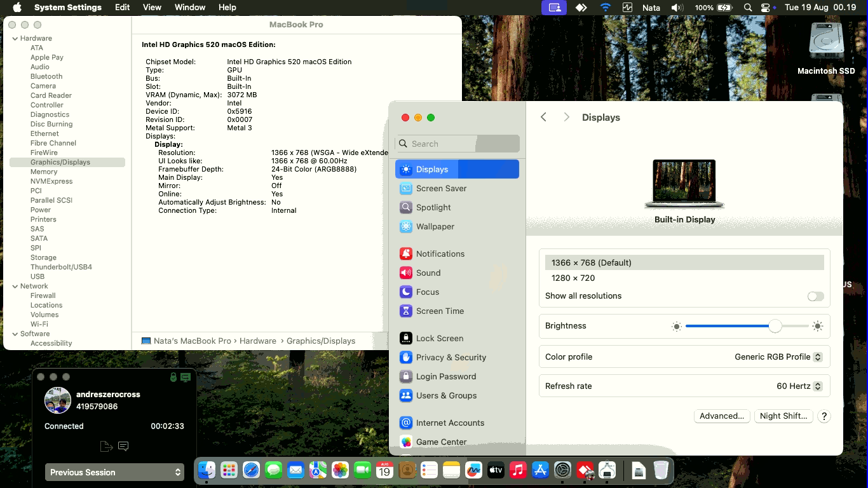This screenshot has height=488, width=868.
Task: Click the Advanced... button
Action: [x=721, y=416]
